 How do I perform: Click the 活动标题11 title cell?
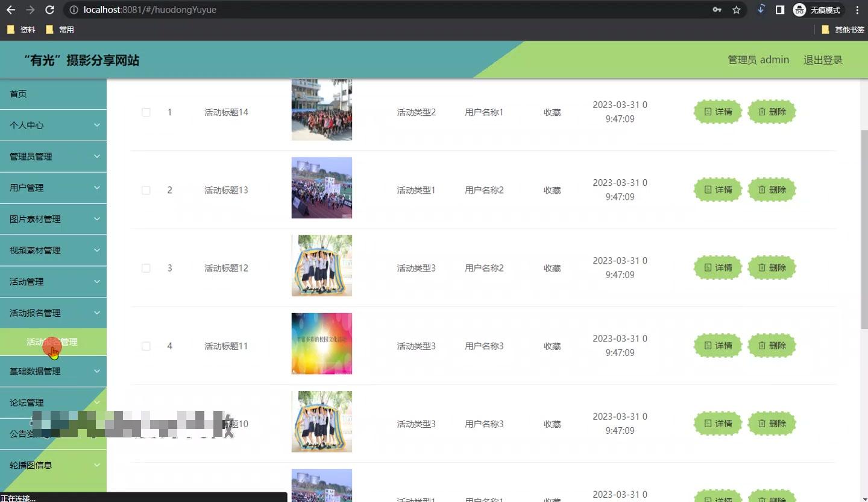click(226, 346)
